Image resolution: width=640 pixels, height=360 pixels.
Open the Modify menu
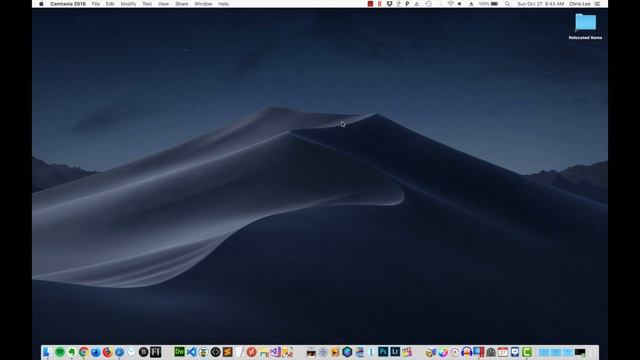[128, 4]
